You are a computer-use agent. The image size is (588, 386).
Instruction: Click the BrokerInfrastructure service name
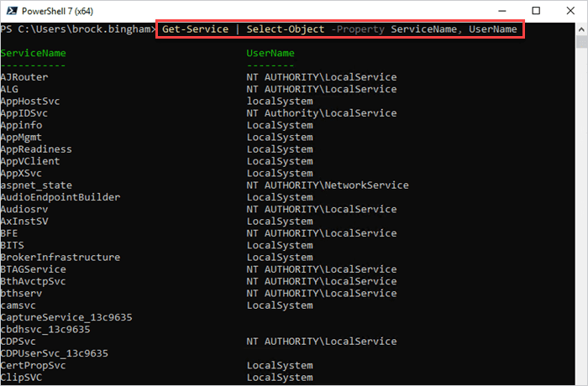tap(60, 257)
